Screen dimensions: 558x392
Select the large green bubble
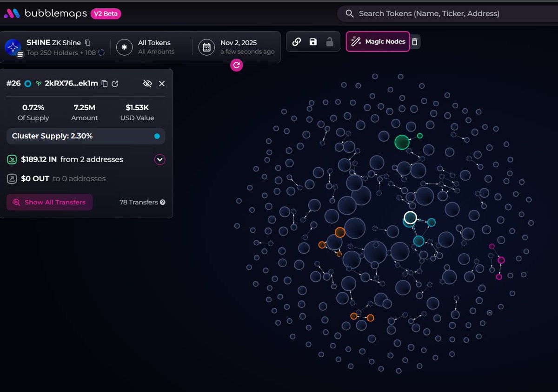(x=402, y=142)
